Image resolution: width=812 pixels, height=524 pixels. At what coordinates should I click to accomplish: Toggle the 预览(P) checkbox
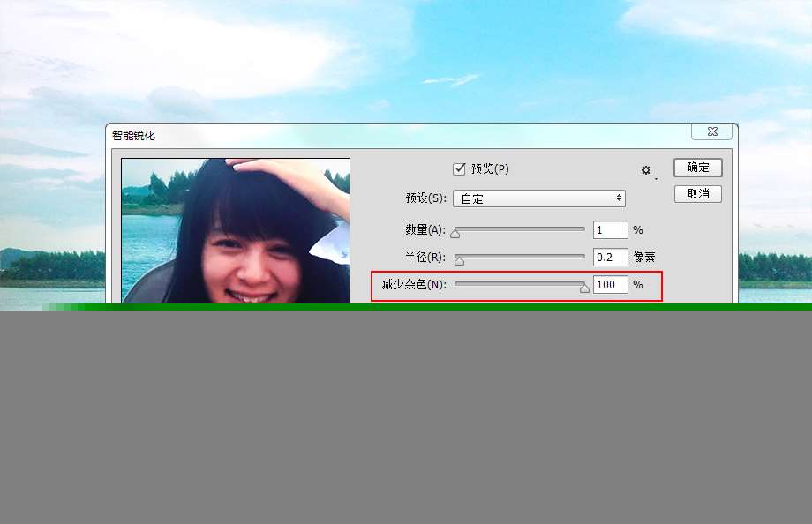pyautogui.click(x=459, y=168)
